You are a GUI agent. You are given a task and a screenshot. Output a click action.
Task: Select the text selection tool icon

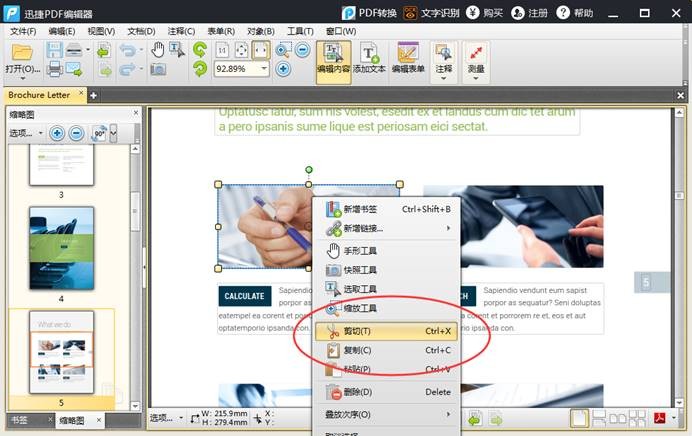tap(177, 50)
